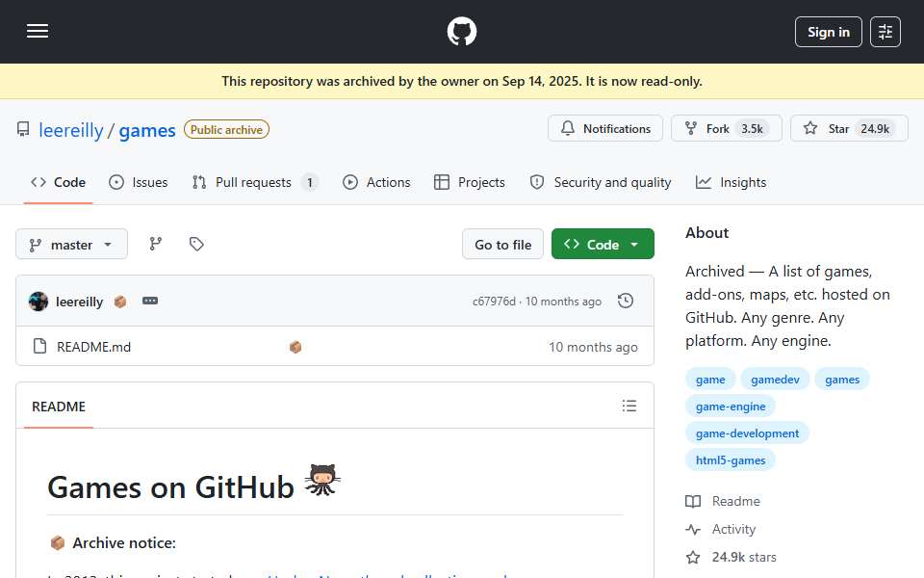Select the html5-games topic tag
The image size is (924, 578).
tap(731, 460)
